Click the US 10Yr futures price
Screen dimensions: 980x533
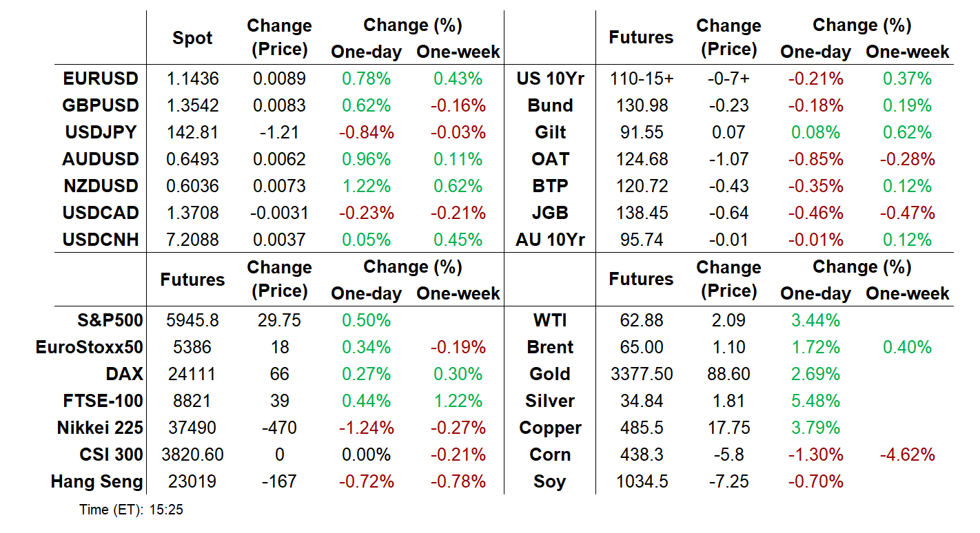tap(641, 79)
